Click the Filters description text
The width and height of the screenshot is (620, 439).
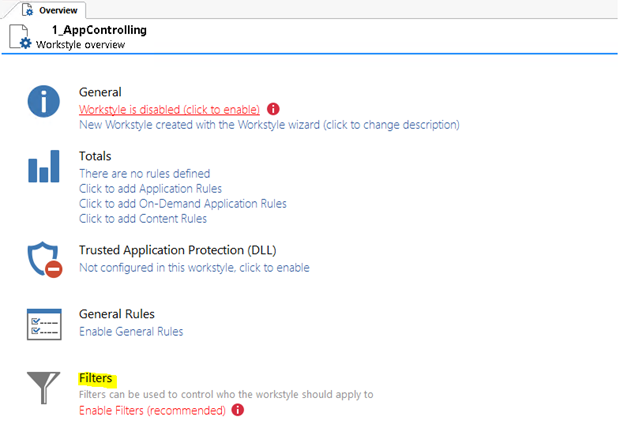226,395
